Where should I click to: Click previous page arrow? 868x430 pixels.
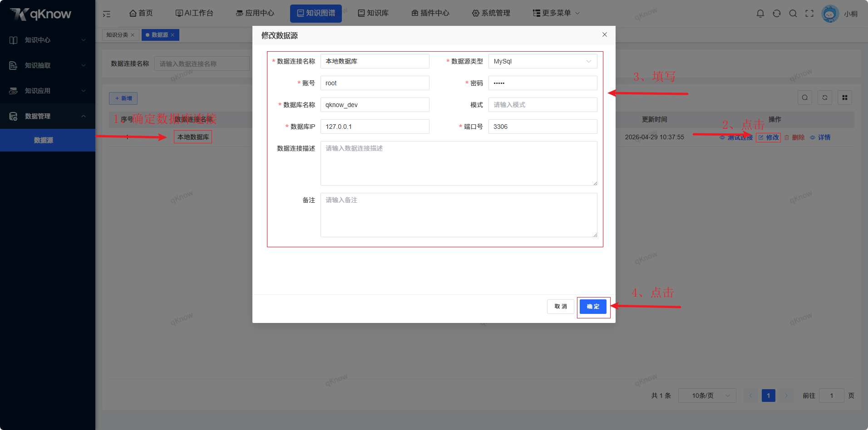click(750, 396)
